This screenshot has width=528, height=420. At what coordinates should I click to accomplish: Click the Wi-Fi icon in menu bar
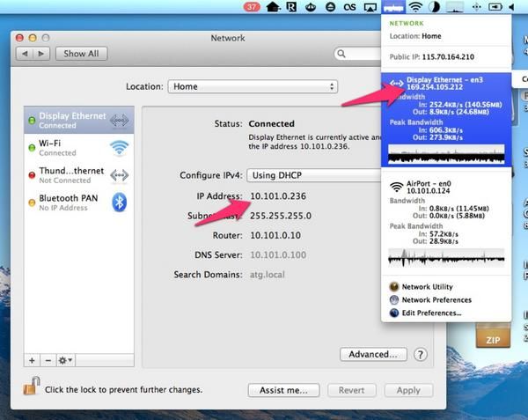click(x=414, y=8)
